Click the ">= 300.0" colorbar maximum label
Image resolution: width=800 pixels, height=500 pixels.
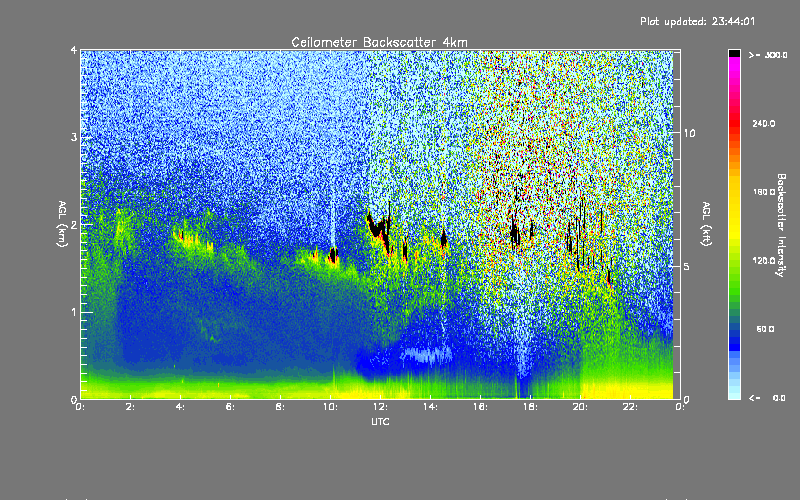click(768, 55)
